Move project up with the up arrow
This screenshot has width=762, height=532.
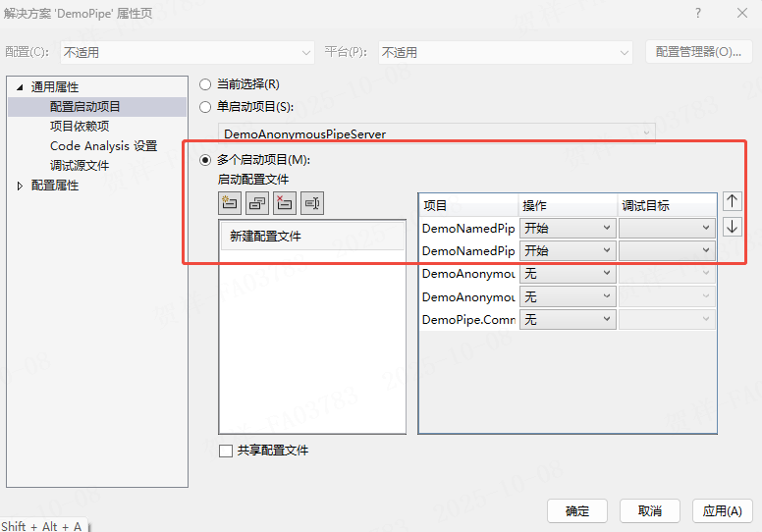pyautogui.click(x=732, y=201)
